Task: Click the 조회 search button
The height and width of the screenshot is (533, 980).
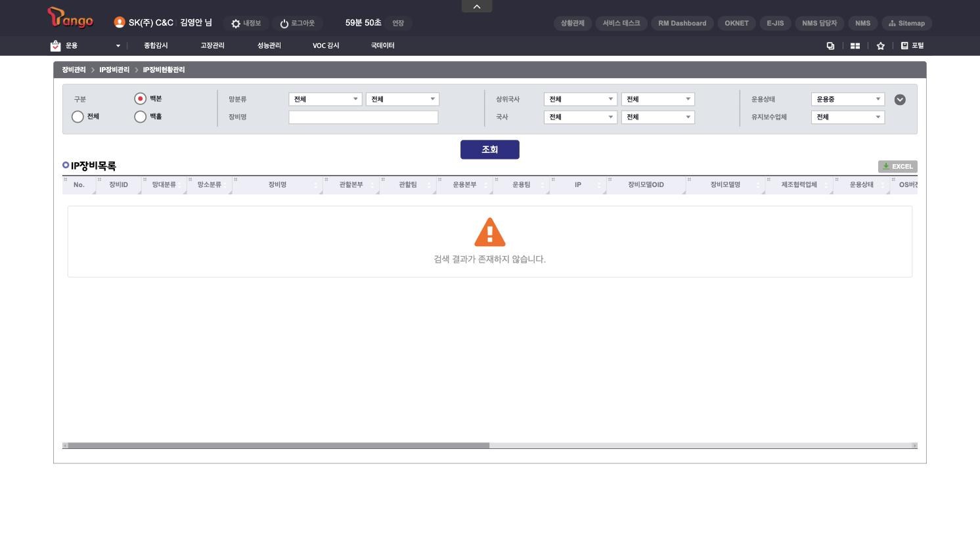Action: coord(490,150)
